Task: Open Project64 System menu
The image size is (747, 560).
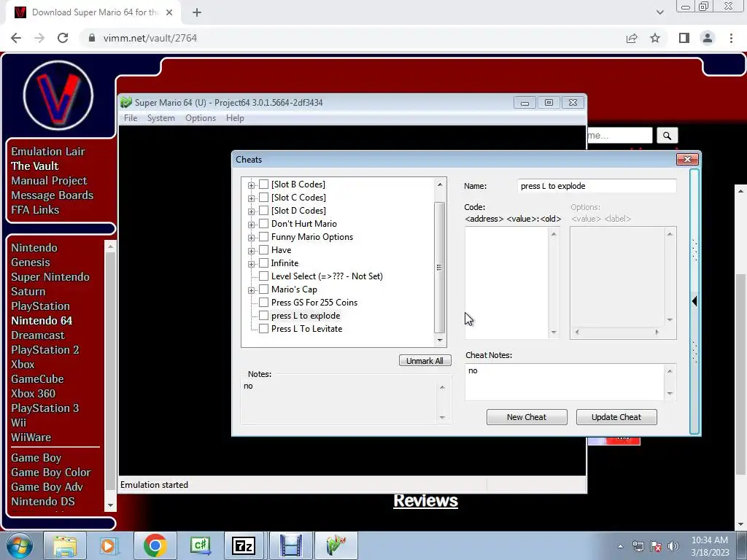Action: [x=161, y=118]
